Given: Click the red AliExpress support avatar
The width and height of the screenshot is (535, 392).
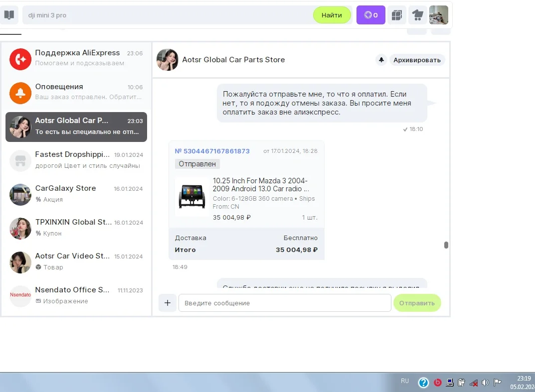Looking at the screenshot, I should click(20, 59).
